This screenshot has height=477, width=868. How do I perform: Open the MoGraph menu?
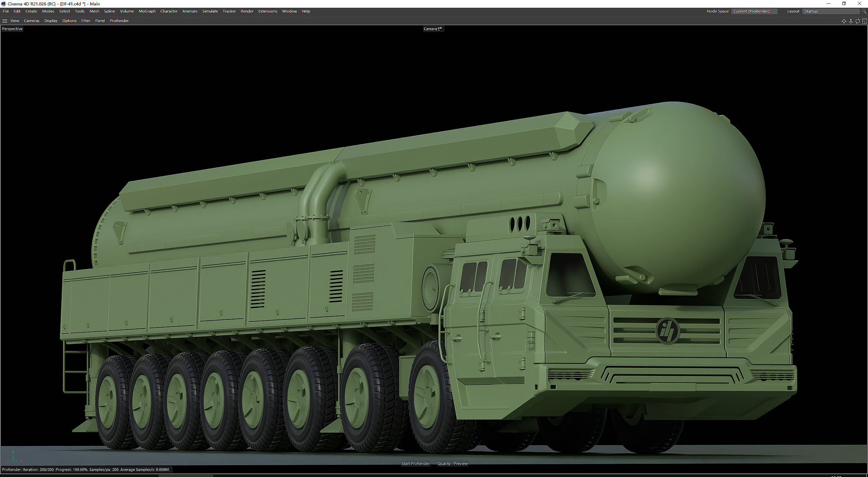coord(147,11)
